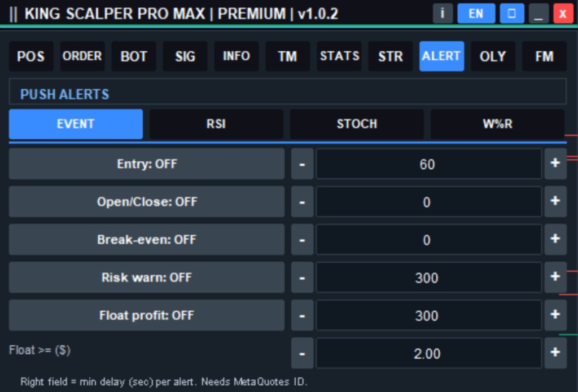
Task: Switch to the STR tab
Action: (391, 56)
